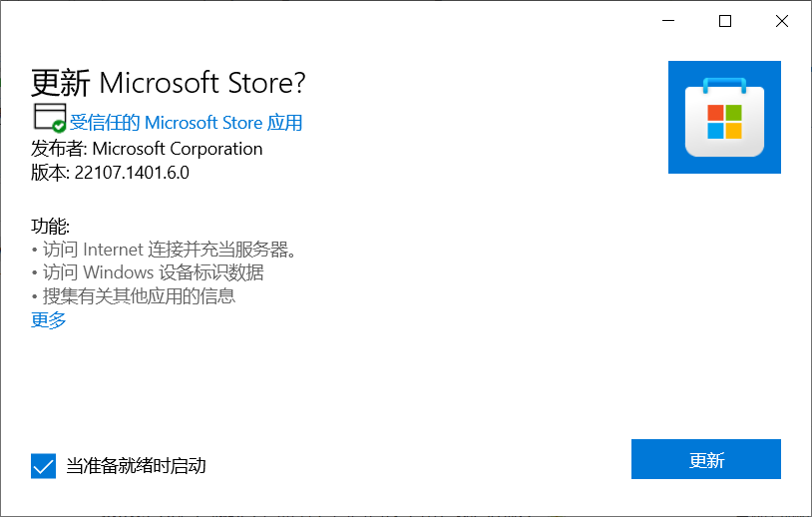Click the green checkmark trust badge
The width and height of the screenshot is (812, 517).
60,127
